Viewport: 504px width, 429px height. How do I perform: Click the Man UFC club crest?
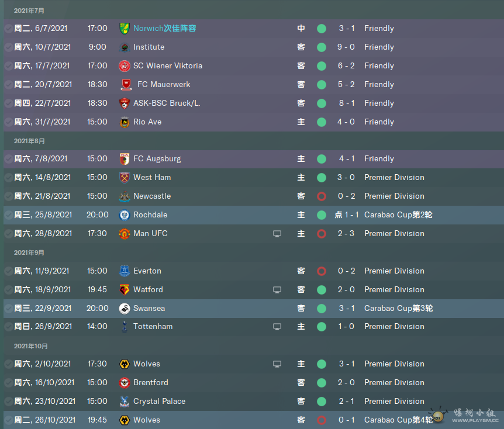[125, 234]
